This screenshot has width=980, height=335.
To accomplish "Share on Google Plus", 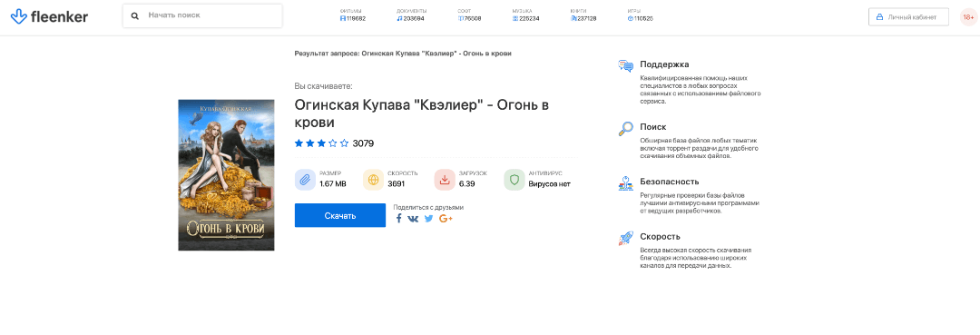I will coord(446,218).
